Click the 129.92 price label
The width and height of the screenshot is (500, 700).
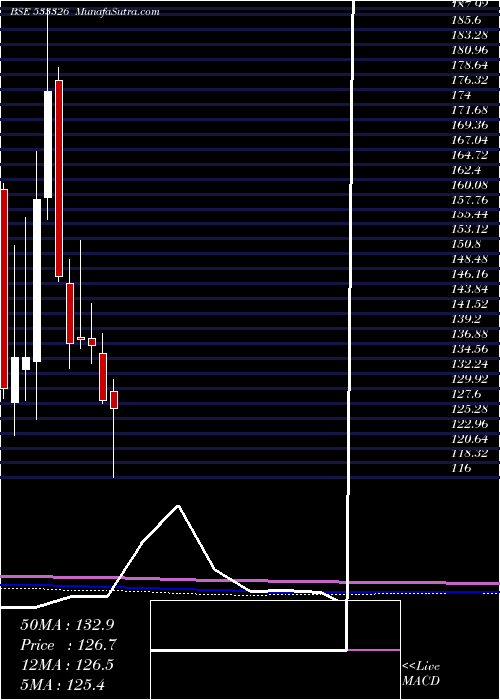pyautogui.click(x=470, y=379)
